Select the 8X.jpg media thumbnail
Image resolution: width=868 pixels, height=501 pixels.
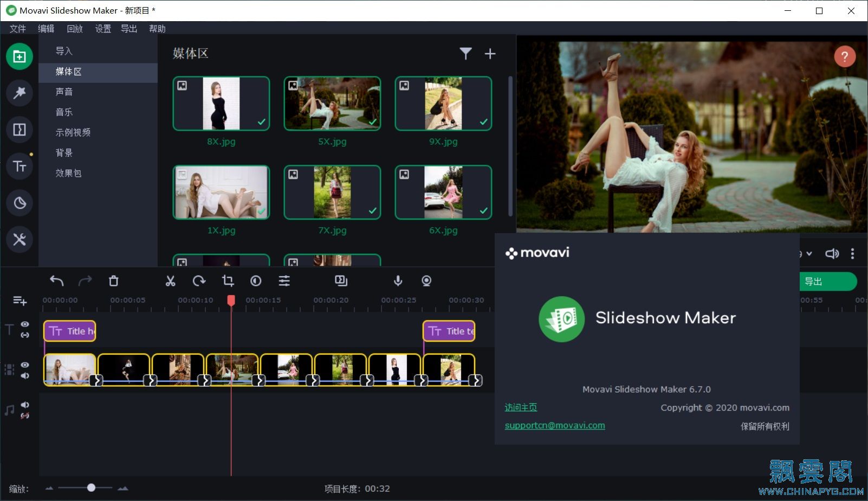(221, 104)
